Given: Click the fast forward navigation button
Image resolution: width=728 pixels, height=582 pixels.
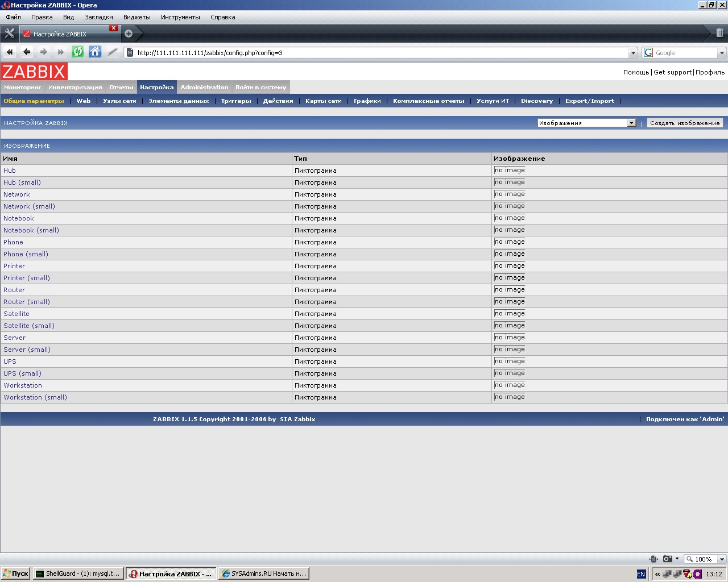Looking at the screenshot, I should click(x=61, y=52).
